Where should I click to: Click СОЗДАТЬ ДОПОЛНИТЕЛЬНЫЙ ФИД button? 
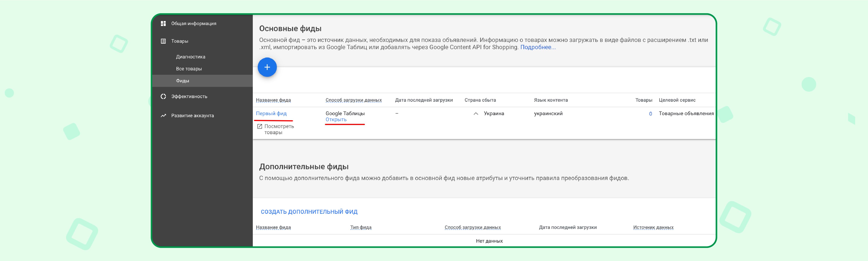pos(309,212)
